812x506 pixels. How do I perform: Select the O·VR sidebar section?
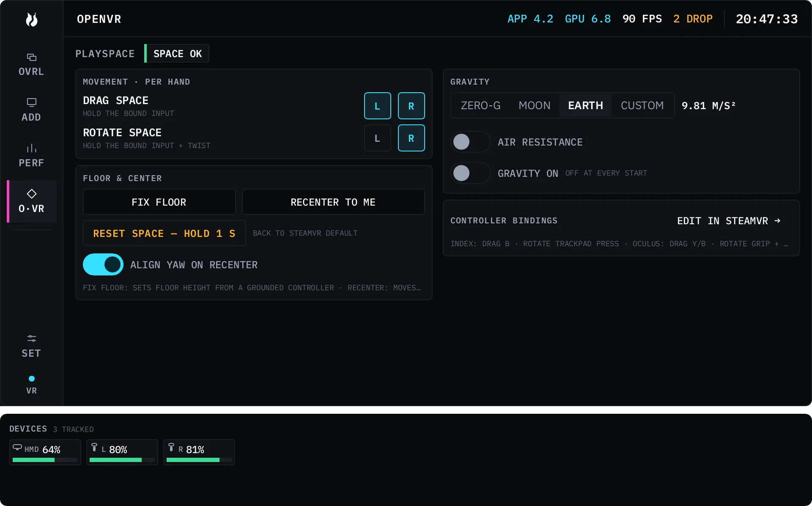coord(32,201)
